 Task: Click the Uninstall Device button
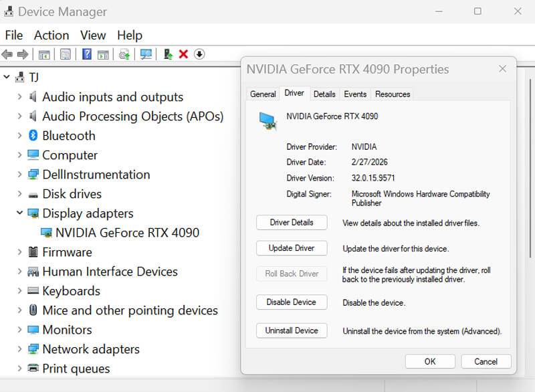click(292, 330)
